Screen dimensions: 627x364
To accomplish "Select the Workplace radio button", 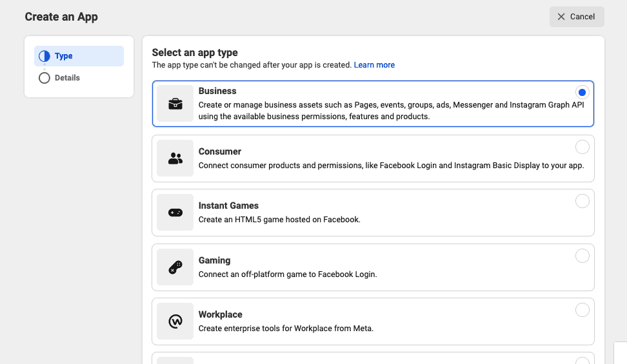I will point(582,310).
